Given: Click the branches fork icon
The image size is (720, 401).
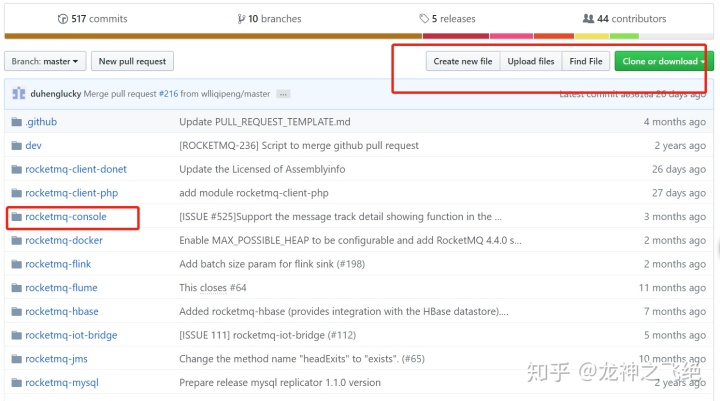Looking at the screenshot, I should [x=241, y=19].
